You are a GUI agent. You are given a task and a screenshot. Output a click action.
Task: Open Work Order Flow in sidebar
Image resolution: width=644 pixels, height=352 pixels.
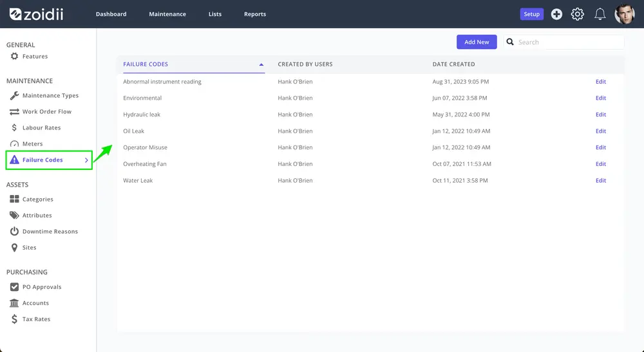point(47,111)
